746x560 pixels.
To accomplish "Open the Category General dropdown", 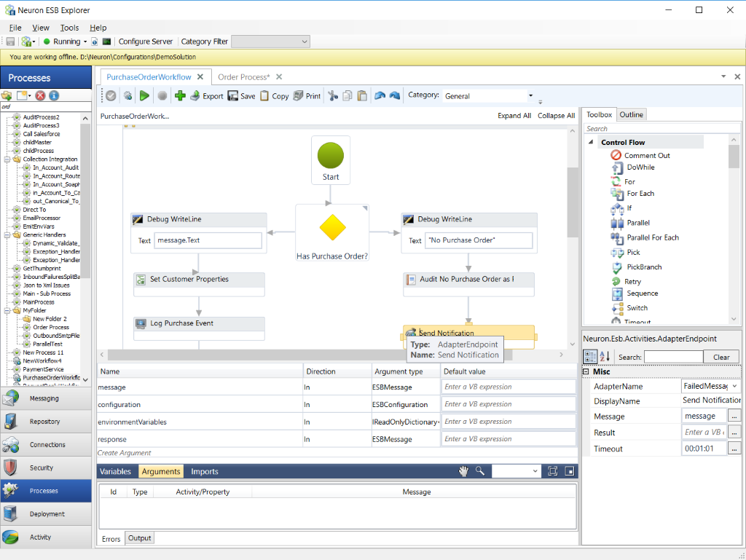I will [x=530, y=95].
